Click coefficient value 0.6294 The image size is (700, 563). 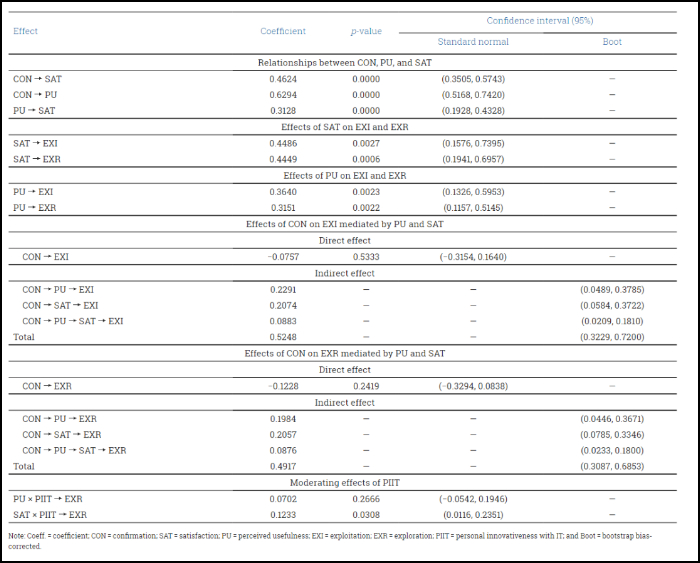click(x=283, y=95)
